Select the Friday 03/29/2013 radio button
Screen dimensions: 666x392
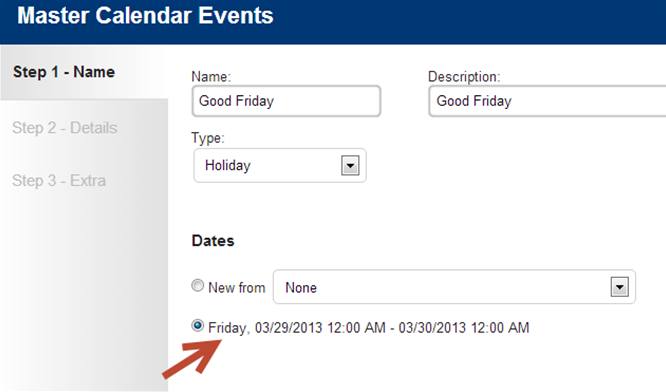coord(198,326)
